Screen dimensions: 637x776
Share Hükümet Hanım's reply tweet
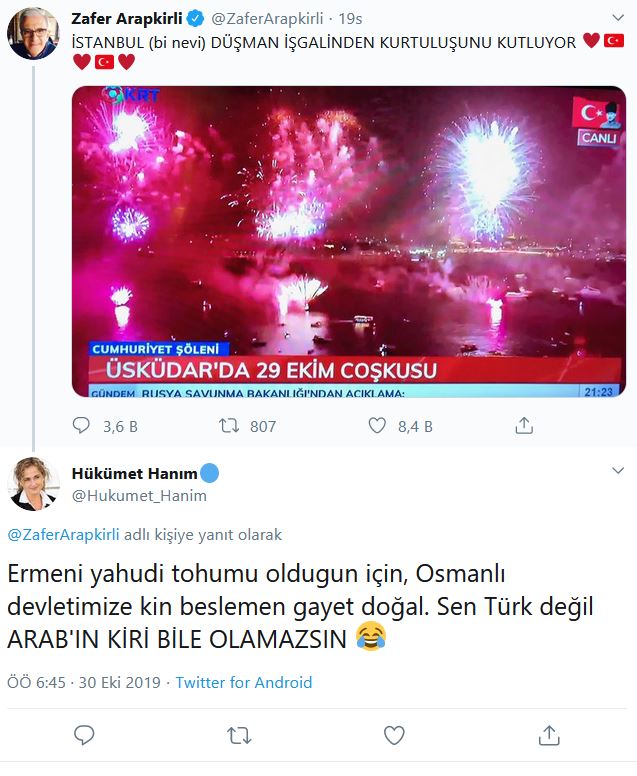[549, 735]
